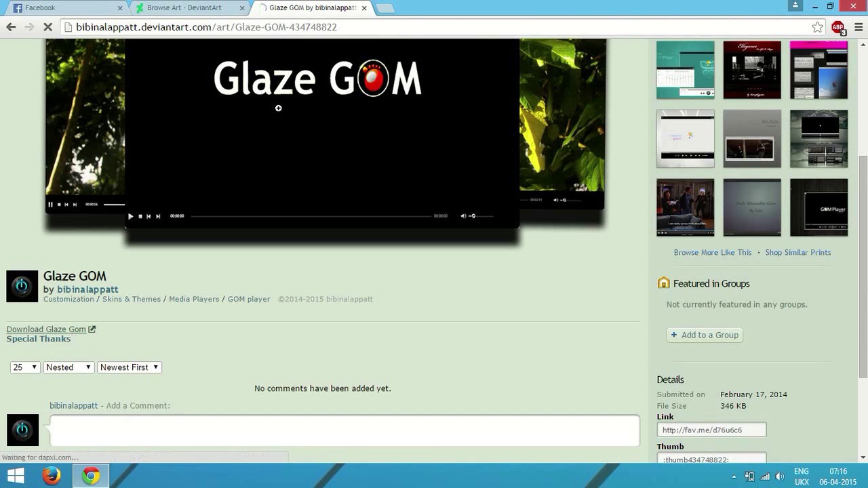
Task: Open GOM player category link
Action: (249, 299)
